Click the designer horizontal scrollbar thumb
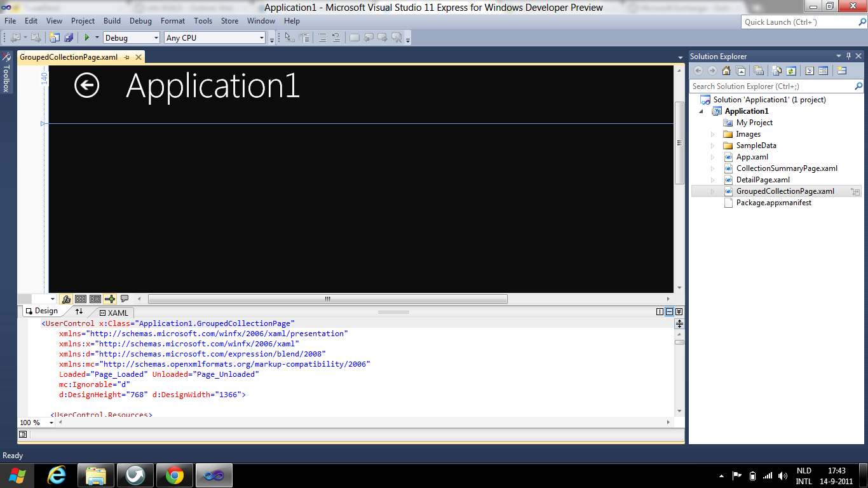868x488 pixels. click(328, 299)
